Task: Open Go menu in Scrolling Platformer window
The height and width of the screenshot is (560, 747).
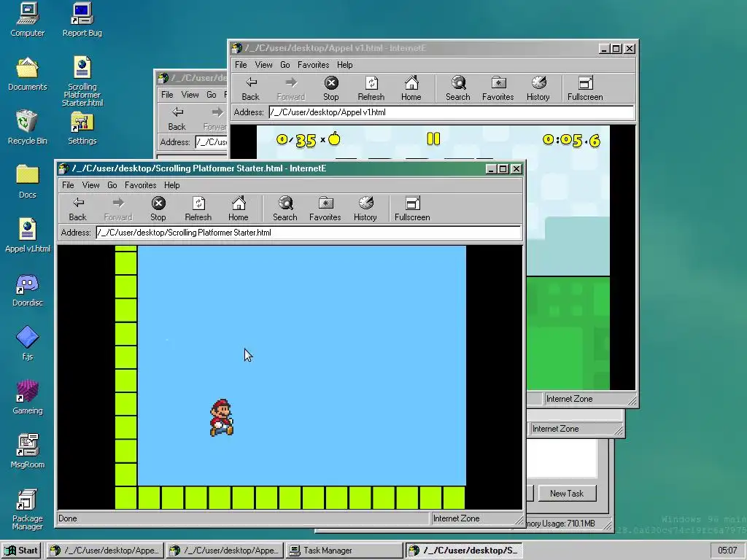Action: pyautogui.click(x=112, y=184)
